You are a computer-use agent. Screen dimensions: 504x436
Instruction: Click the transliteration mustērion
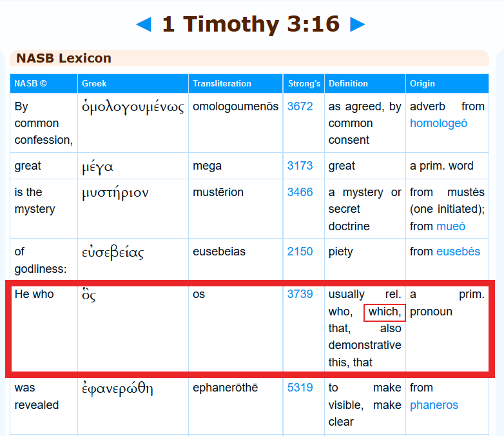pos(218,192)
